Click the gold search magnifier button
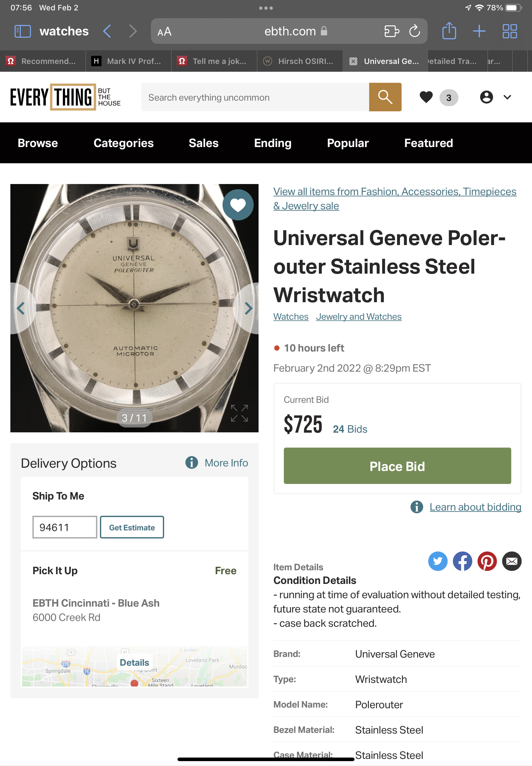This screenshot has width=532, height=766. pyautogui.click(x=385, y=97)
